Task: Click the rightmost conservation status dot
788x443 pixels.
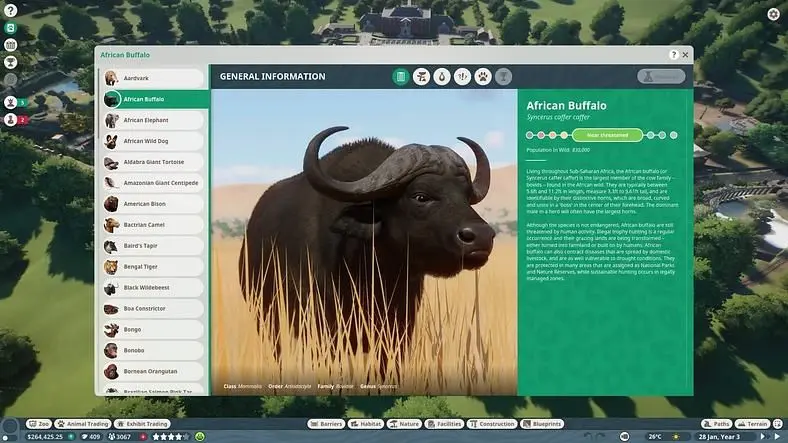Action: coord(673,135)
